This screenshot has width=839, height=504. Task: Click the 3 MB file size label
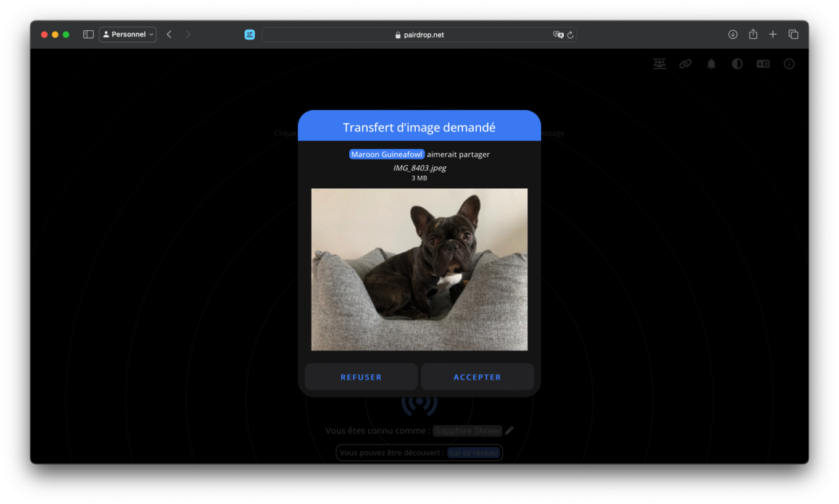(419, 178)
